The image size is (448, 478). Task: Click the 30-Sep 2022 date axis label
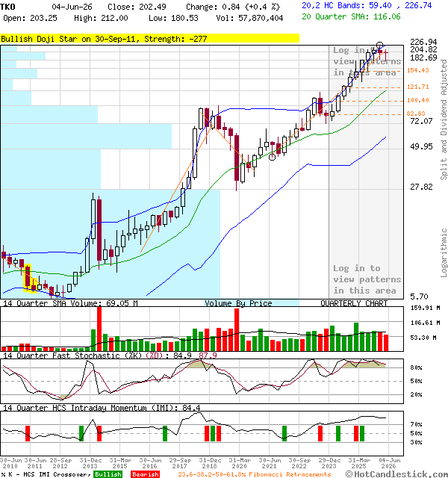[x=299, y=463]
